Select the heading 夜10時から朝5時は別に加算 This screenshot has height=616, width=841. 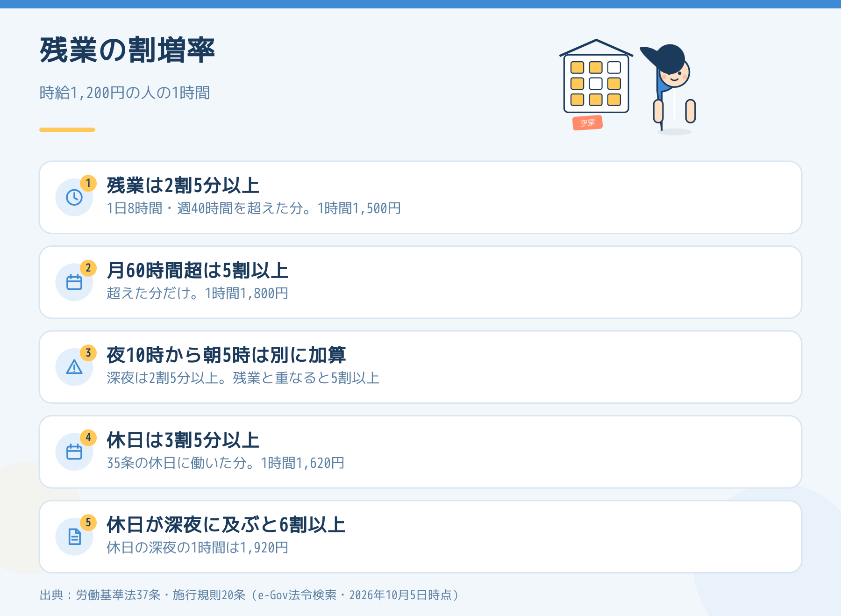pos(227,355)
